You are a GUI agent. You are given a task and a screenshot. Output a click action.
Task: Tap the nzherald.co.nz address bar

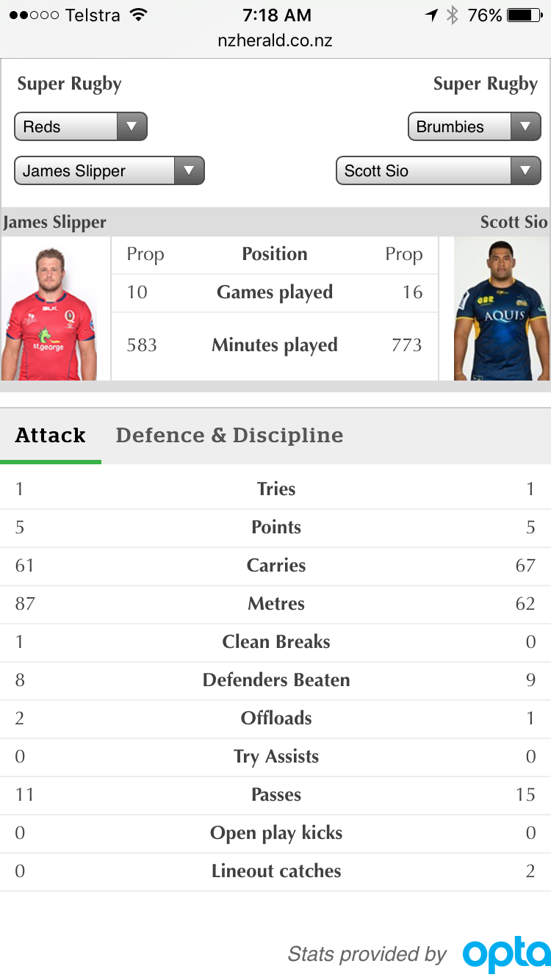click(275, 40)
